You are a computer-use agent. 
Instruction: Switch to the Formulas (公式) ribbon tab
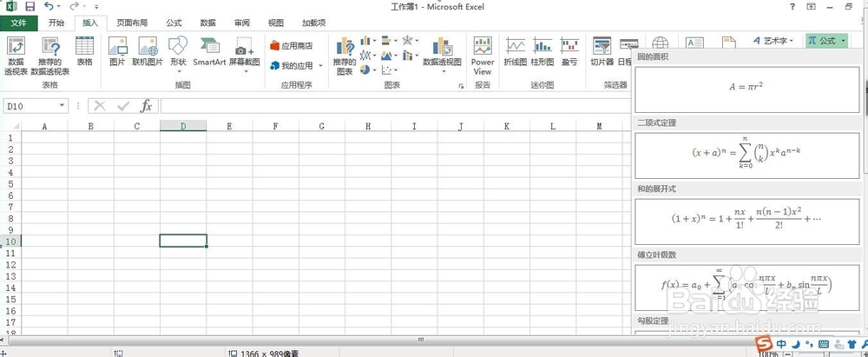tap(174, 23)
